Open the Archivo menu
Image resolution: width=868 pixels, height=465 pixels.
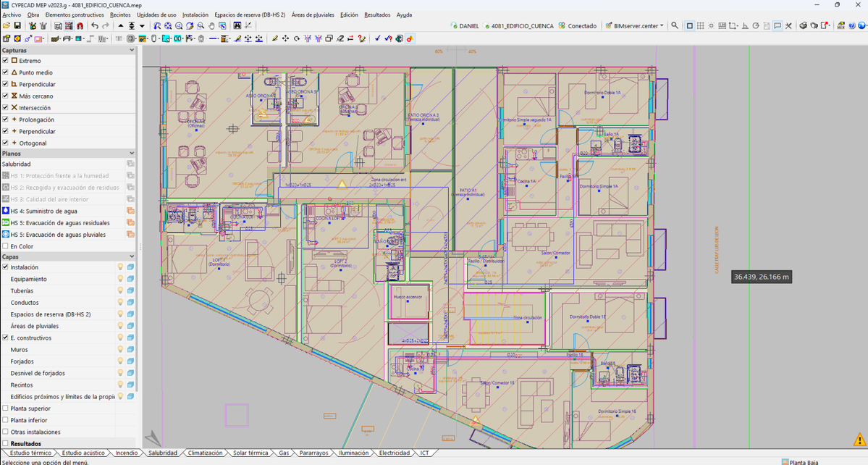tap(12, 15)
